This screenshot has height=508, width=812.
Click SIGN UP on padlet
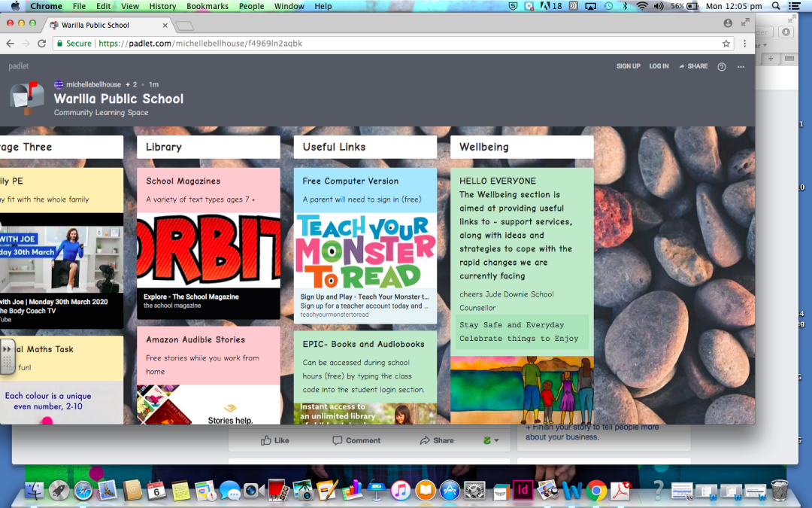tap(628, 66)
